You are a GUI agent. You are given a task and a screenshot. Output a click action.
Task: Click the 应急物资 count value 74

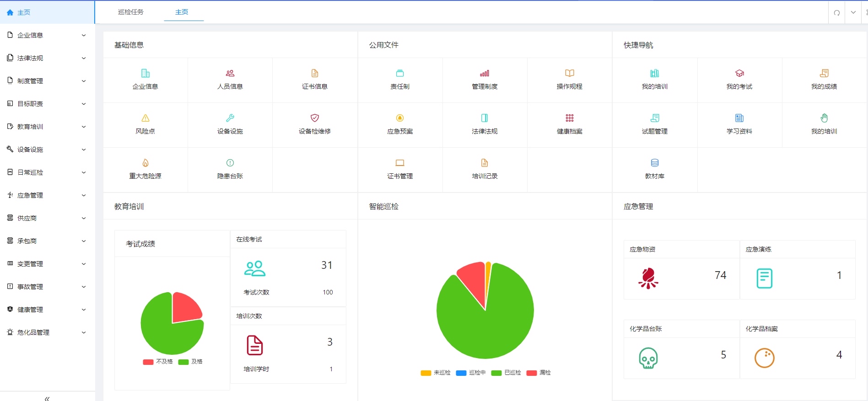pos(721,275)
